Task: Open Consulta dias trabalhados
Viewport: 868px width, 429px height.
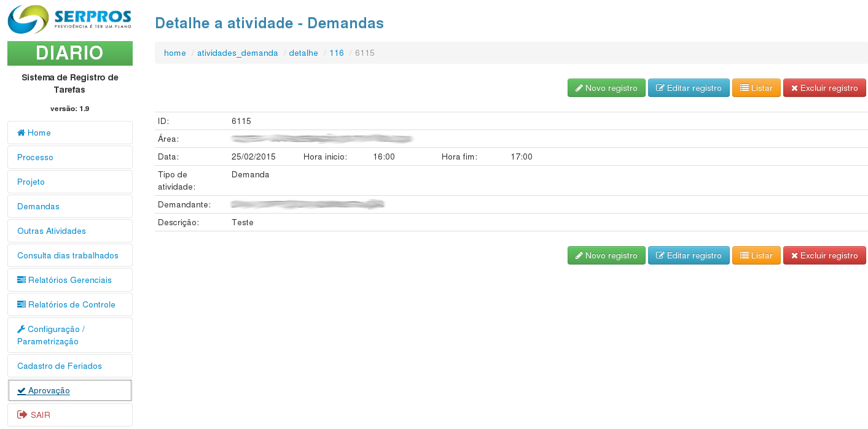Action: pyautogui.click(x=68, y=255)
